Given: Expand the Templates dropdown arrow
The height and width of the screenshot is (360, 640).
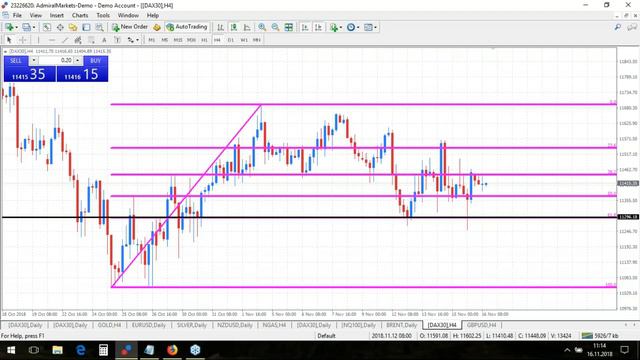Looking at the screenshot, I should pos(375,27).
